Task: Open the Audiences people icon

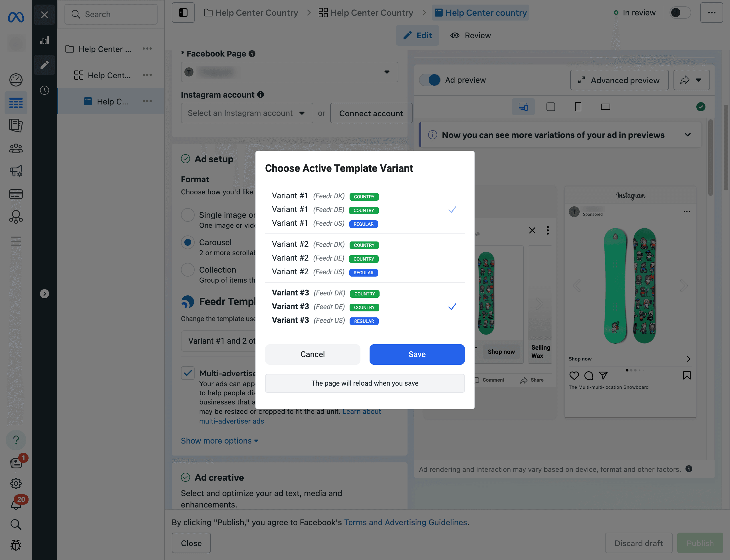Action: click(x=16, y=149)
